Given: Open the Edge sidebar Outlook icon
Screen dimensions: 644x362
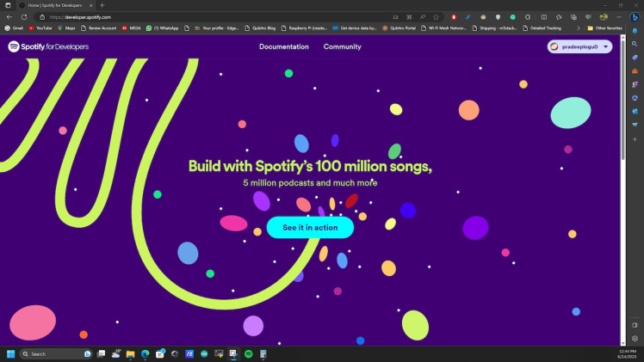Looking at the screenshot, I should pos(635,111).
